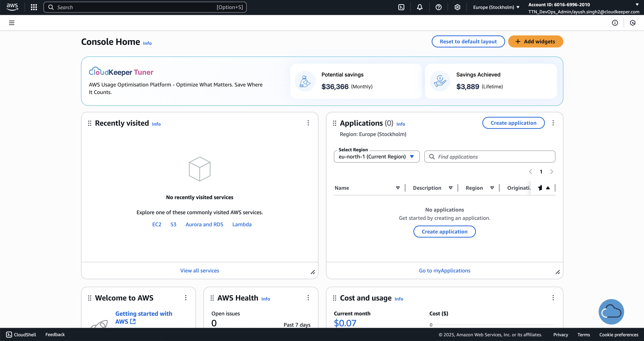Open the help question mark menu

point(438,7)
